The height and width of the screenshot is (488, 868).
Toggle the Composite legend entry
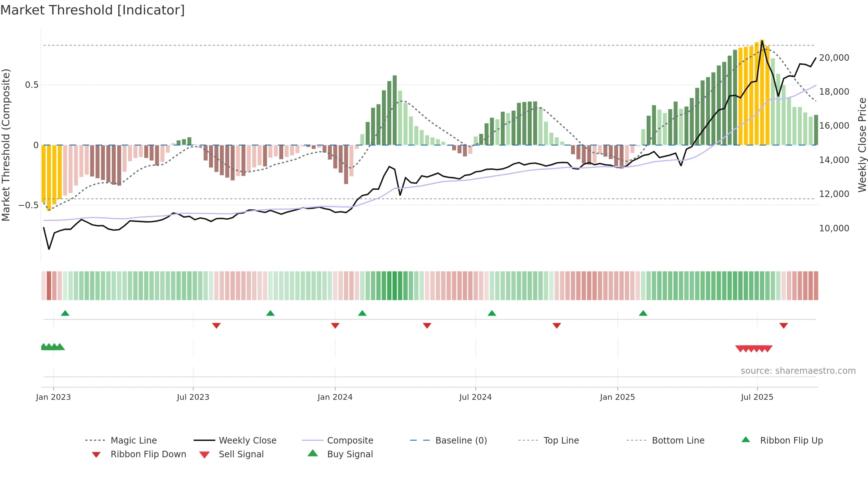337,440
